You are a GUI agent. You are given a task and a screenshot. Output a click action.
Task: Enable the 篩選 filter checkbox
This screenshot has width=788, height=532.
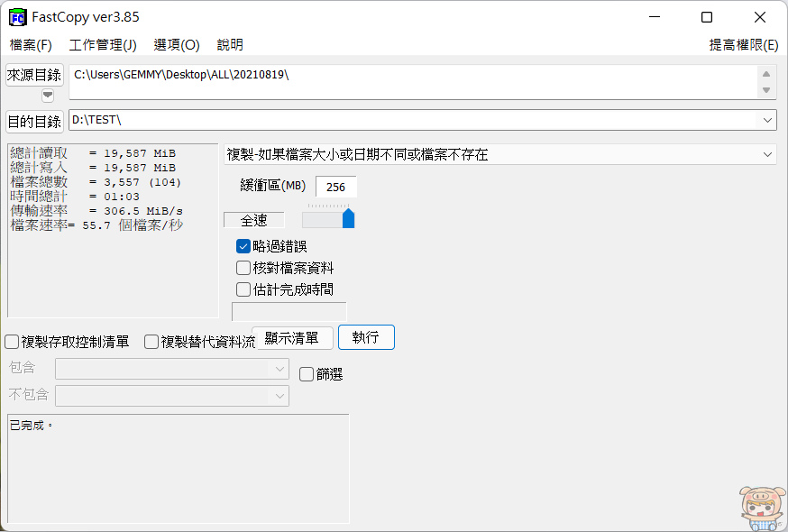[x=306, y=374]
